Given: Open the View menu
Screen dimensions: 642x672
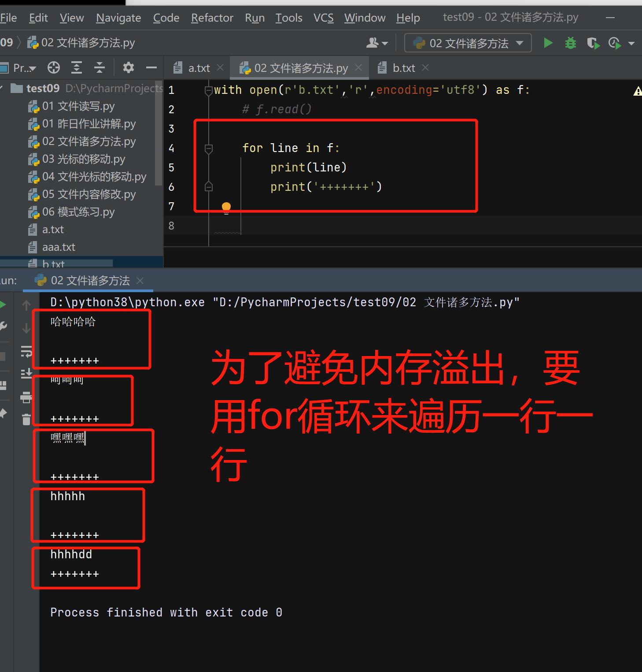Looking at the screenshot, I should coord(72,18).
